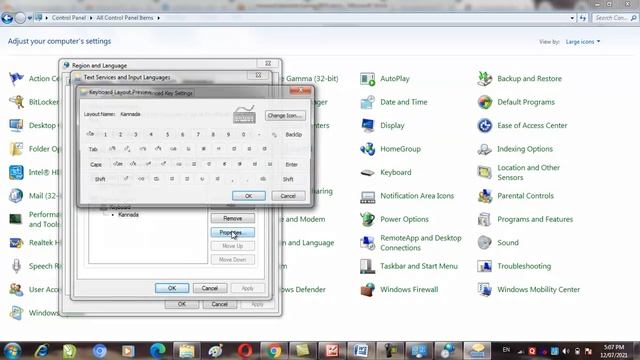Click the Enter key in layout preview
This screenshot has height=360, width=640.
[x=291, y=164]
